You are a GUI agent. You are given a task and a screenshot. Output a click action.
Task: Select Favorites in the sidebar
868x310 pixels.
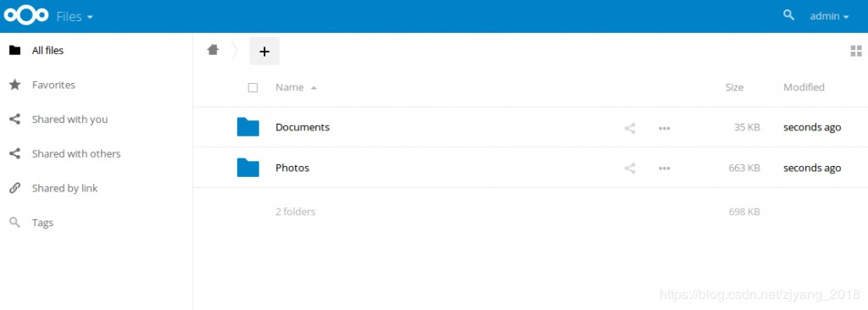click(53, 85)
